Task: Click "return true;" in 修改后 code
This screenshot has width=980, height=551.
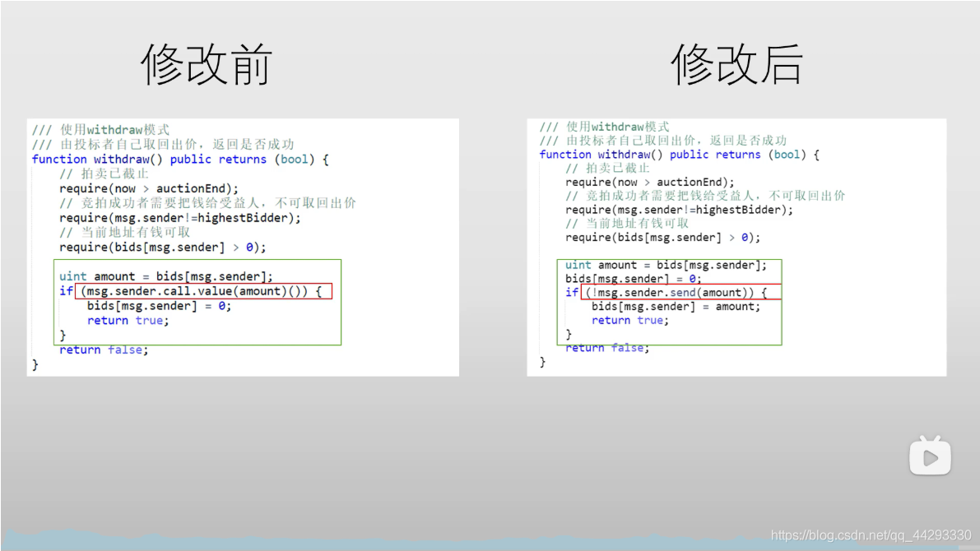Action: 630,320
